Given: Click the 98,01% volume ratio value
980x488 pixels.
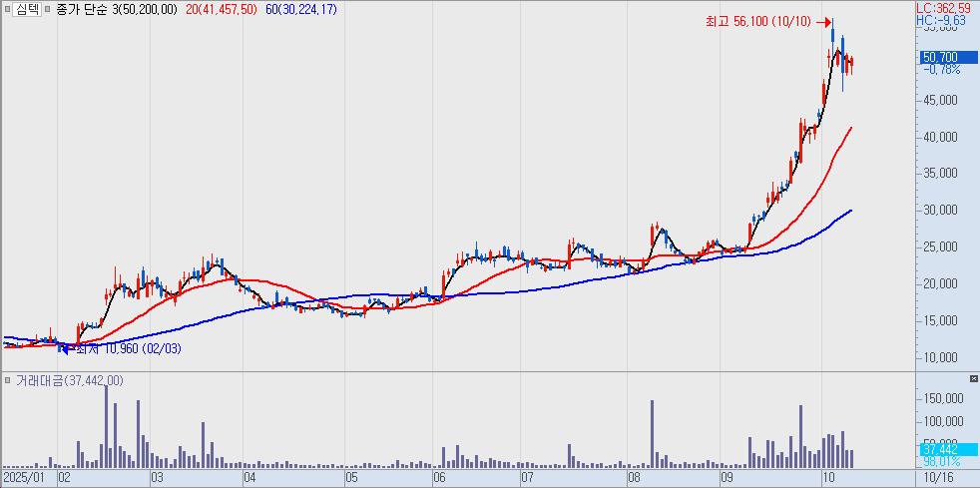Looking at the screenshot, I should (x=942, y=461).
